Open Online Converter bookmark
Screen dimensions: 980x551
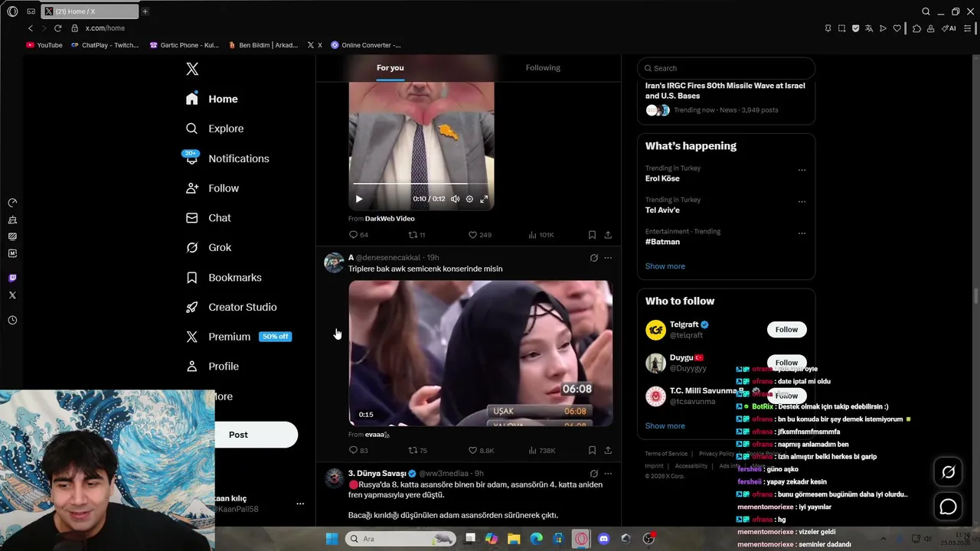click(366, 45)
